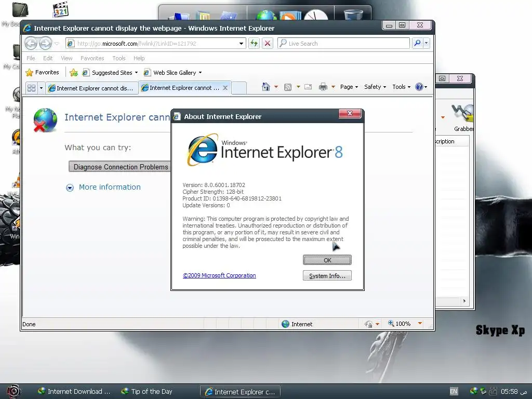Click the zoom magnifier at 100%
Viewport: 532px width, 399px height.
(391, 323)
